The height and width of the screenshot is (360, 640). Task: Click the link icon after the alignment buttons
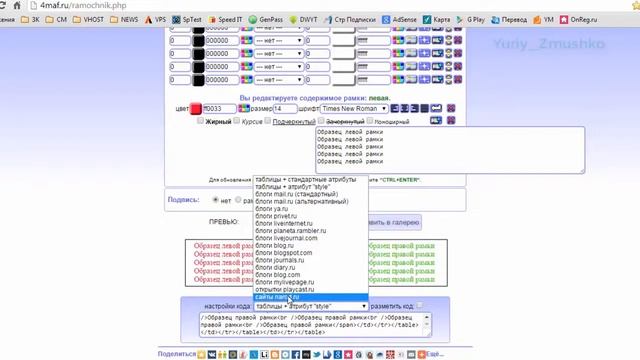pyautogui.click(x=436, y=108)
